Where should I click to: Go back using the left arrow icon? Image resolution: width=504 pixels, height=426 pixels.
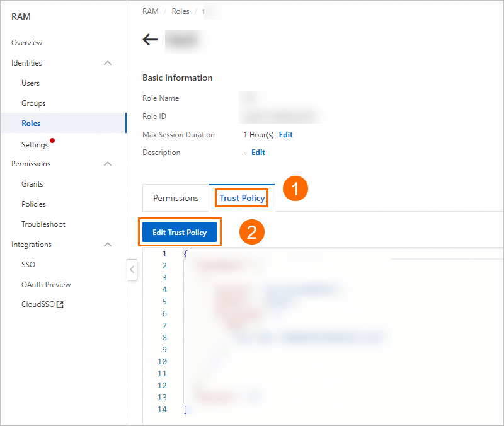[150, 40]
